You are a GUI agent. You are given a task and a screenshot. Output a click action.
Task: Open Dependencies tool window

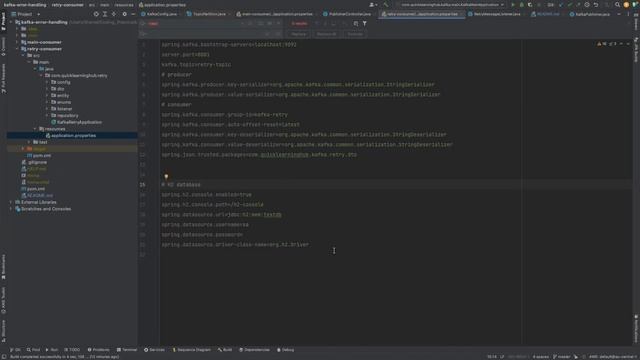(x=254, y=350)
